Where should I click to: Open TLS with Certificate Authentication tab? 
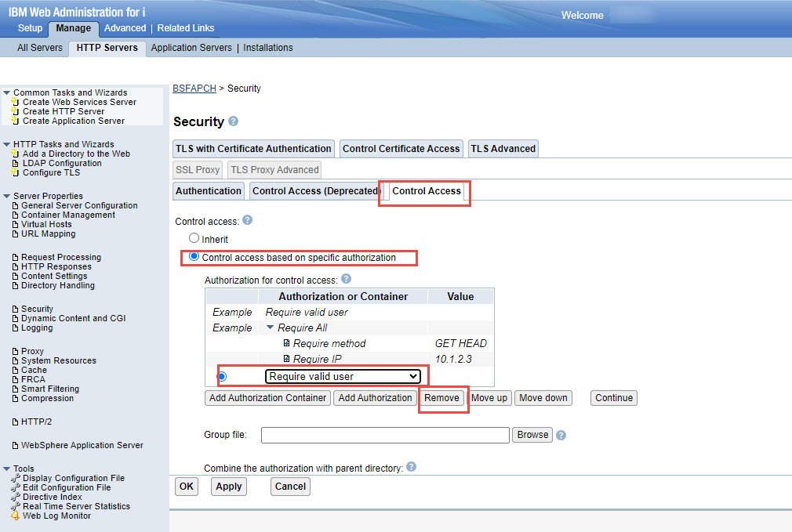point(253,148)
